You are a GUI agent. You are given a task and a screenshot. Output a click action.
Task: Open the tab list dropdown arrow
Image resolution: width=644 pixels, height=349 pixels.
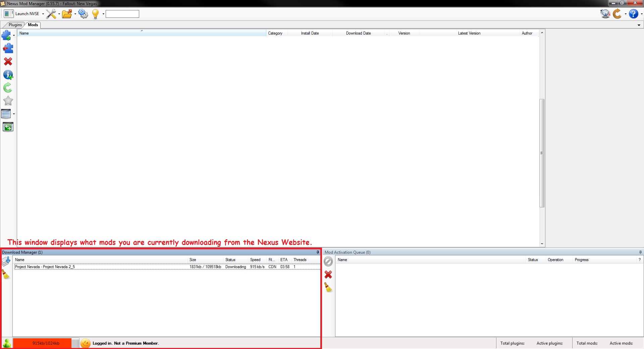639,25
